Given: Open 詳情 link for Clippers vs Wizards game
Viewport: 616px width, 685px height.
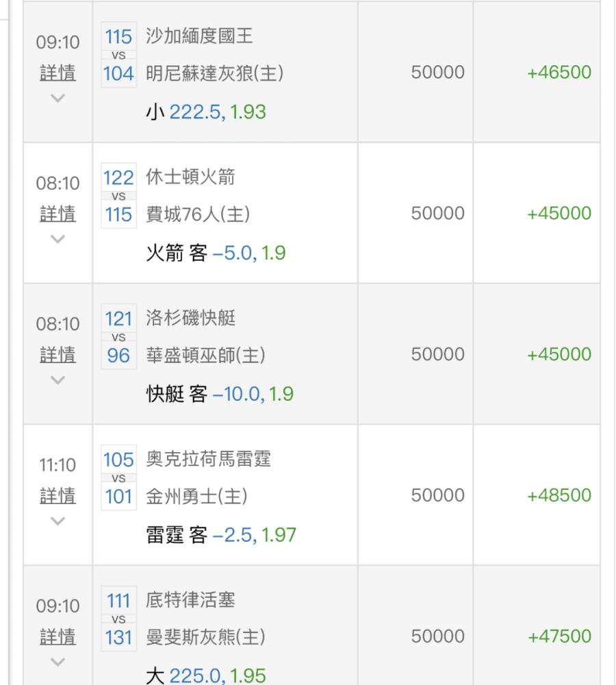Looking at the screenshot, I should pyautogui.click(x=57, y=354).
